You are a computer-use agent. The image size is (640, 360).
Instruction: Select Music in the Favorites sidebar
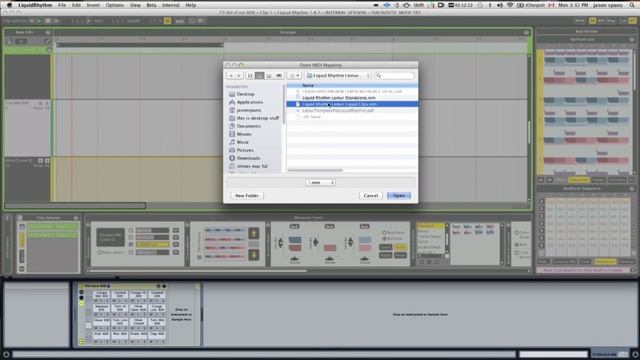point(242,142)
